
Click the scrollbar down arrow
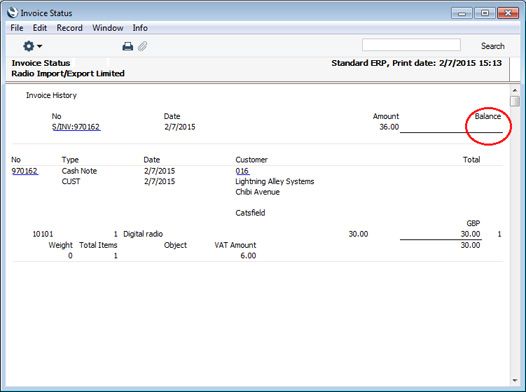[x=515, y=381]
